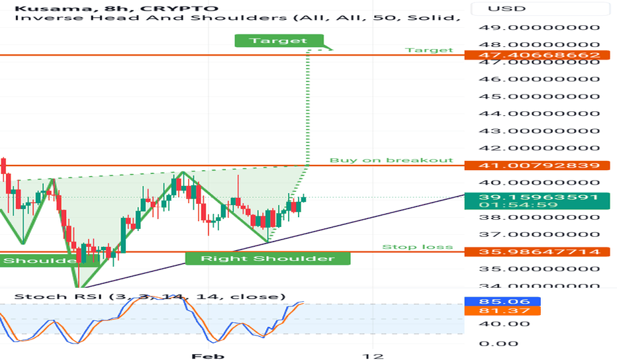Click the small 'Target' line text
The height and width of the screenshot is (364, 617).
click(x=429, y=50)
